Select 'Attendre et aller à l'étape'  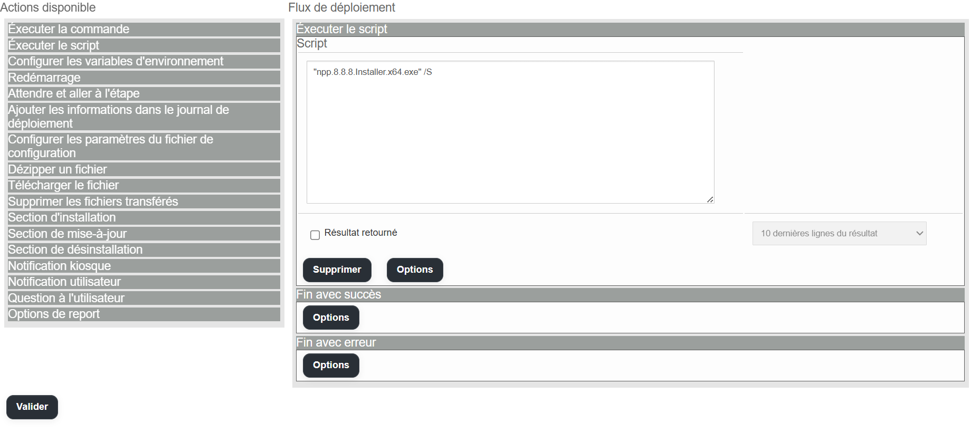click(x=143, y=94)
